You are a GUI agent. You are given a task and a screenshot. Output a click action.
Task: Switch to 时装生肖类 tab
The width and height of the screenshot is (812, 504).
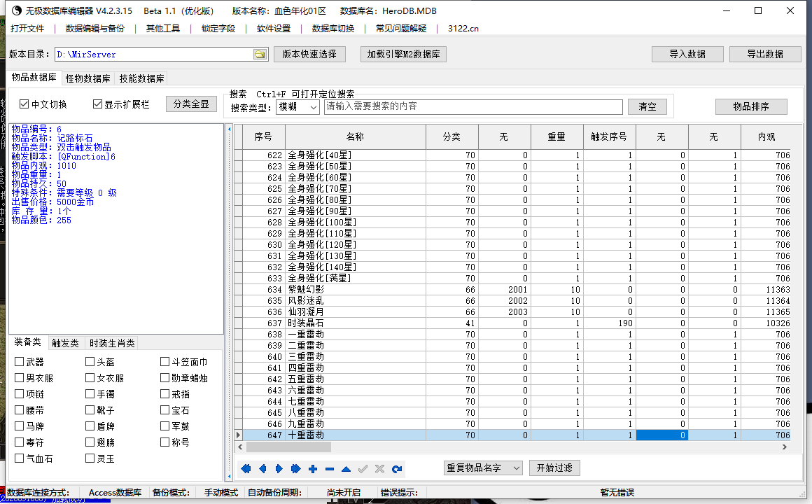click(x=112, y=343)
